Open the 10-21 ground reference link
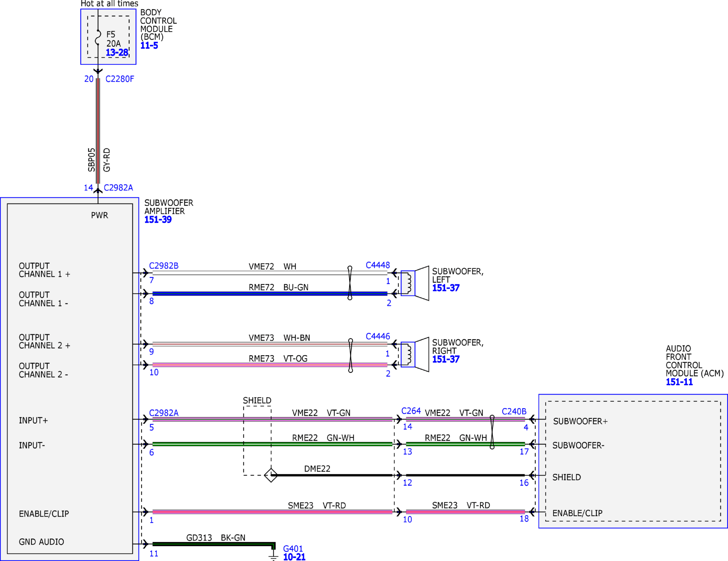Image resolution: width=728 pixels, height=561 pixels. tap(294, 557)
